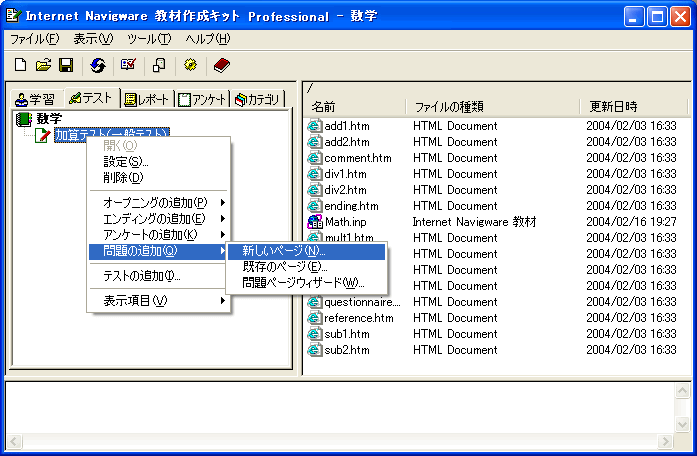Select the 加算テスト tree item
This screenshot has height=456, width=697.
tap(112, 134)
